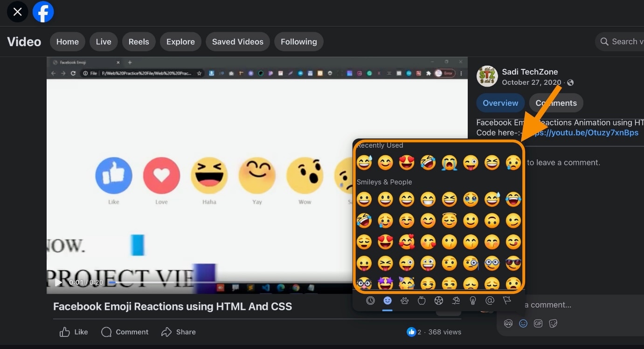Open the Objects light-bulb emoji category

473,301
